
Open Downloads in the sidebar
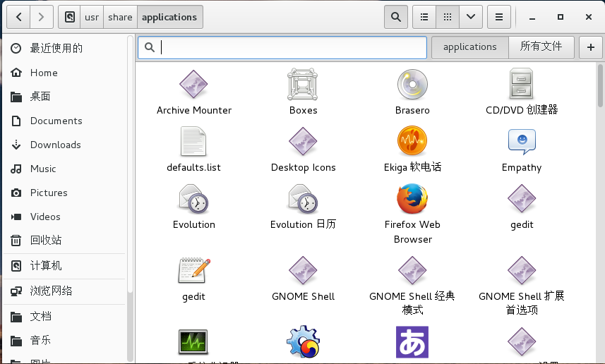point(64,145)
